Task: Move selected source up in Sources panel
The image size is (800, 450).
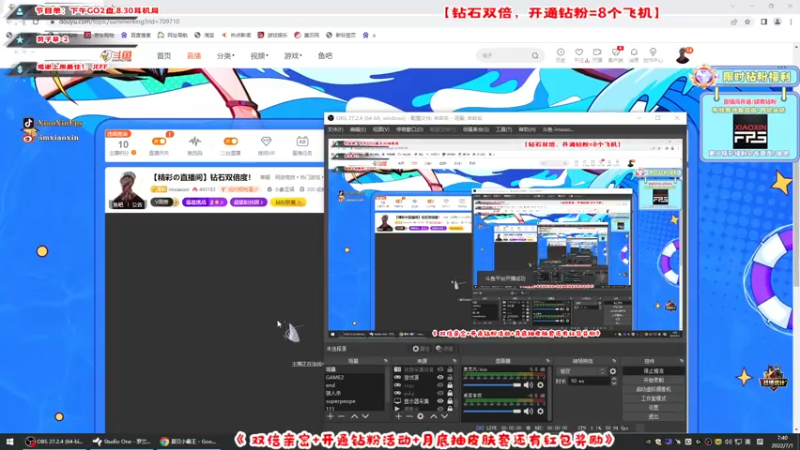Action: coord(433,416)
